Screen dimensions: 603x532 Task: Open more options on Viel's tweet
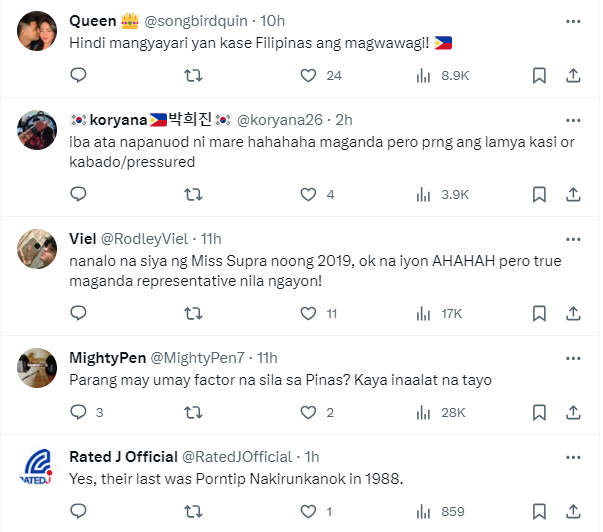coord(572,238)
